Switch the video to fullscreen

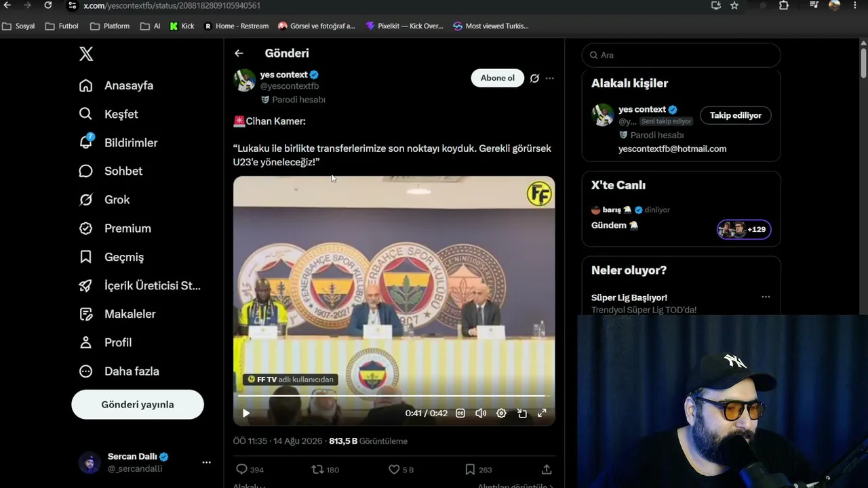(x=542, y=413)
